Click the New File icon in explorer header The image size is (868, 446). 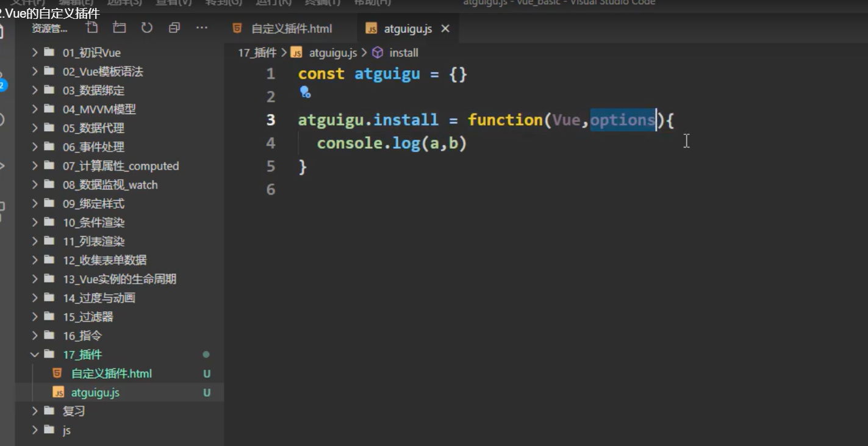(x=92, y=28)
